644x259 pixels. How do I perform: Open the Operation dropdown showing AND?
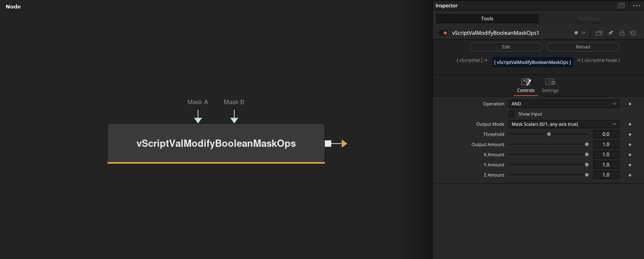coord(564,104)
